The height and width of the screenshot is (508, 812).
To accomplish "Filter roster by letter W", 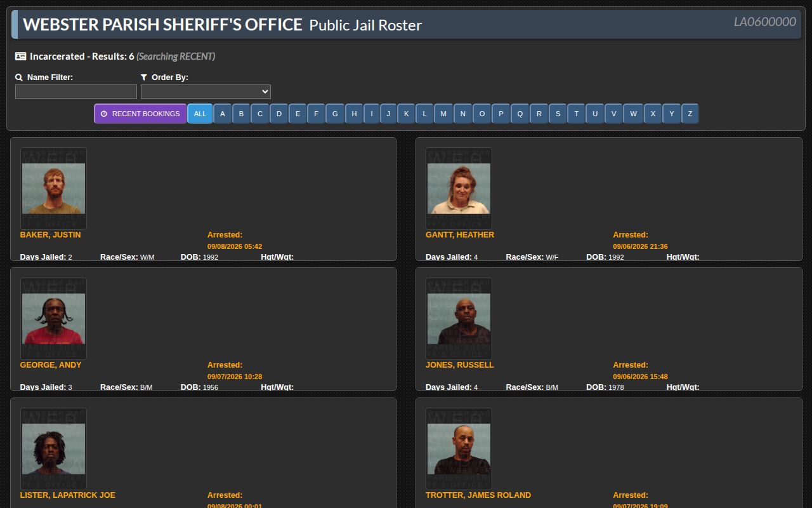I will tap(633, 114).
